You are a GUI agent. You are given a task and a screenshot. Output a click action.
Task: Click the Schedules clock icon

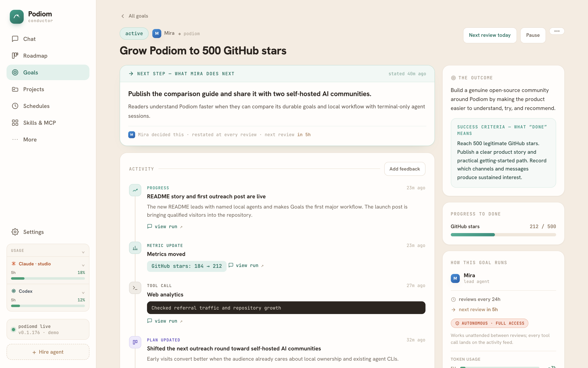(x=15, y=106)
